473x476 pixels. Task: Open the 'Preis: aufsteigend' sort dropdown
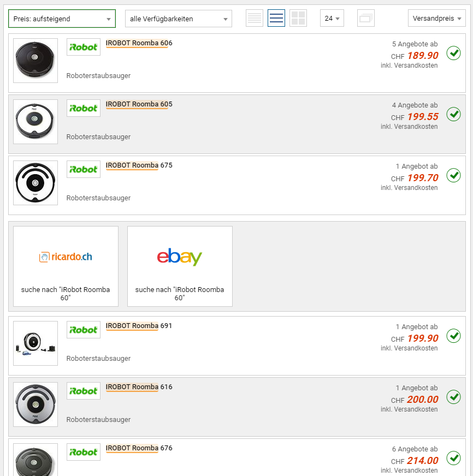(62, 19)
